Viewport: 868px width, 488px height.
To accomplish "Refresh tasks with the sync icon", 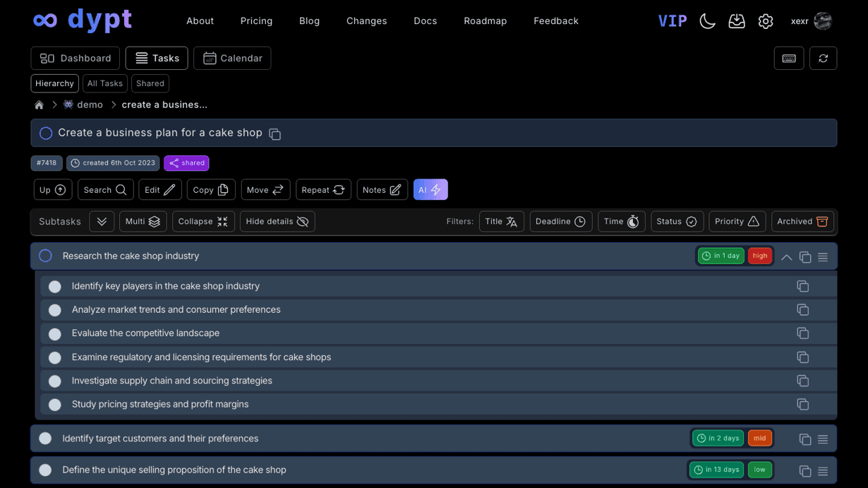I will (x=823, y=58).
